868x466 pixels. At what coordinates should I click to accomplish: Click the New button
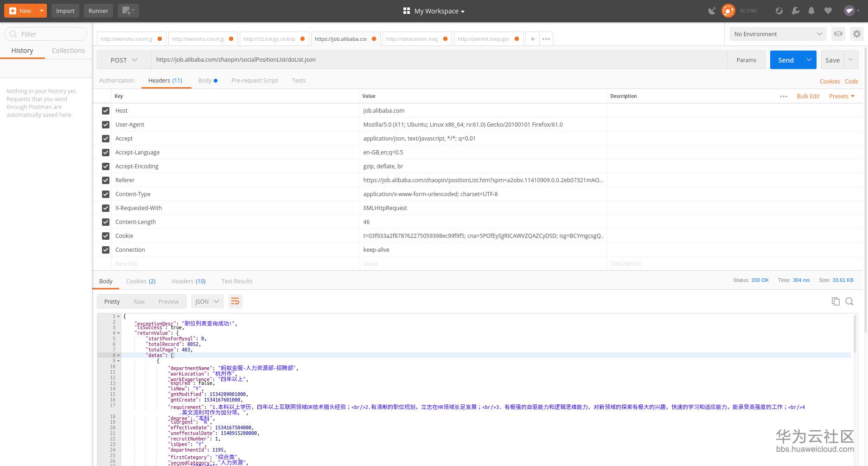pos(20,11)
